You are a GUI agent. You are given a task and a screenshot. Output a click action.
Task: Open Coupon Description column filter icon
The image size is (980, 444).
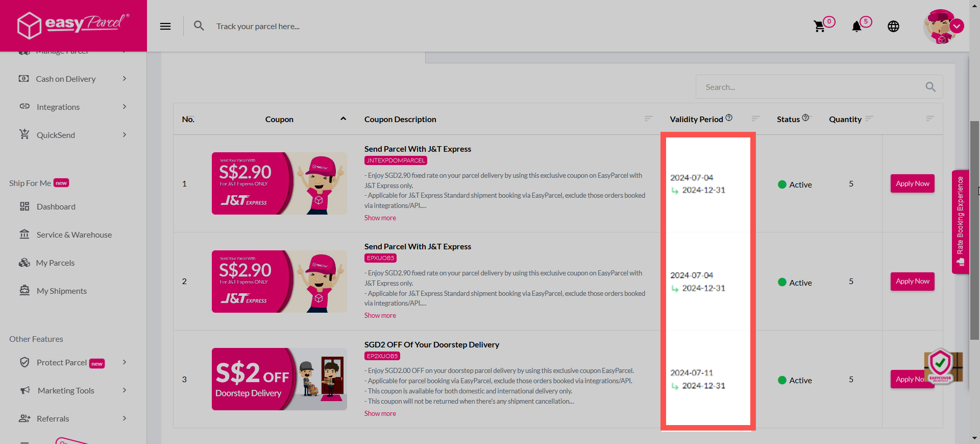(649, 119)
